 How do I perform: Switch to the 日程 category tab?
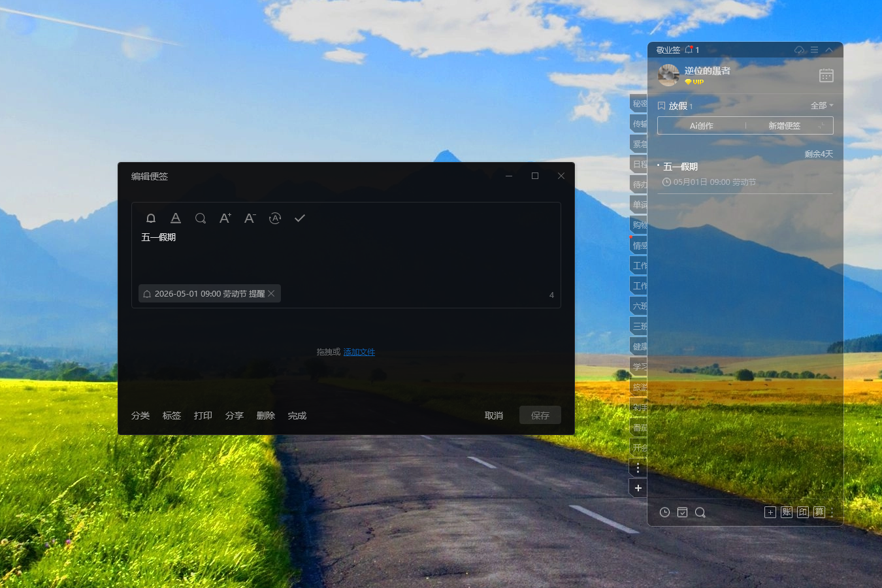[640, 165]
